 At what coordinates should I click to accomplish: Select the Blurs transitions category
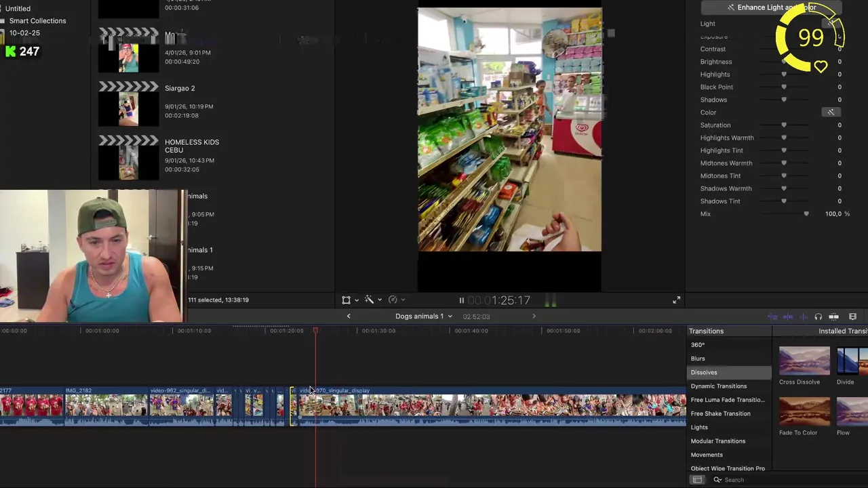click(x=730, y=359)
